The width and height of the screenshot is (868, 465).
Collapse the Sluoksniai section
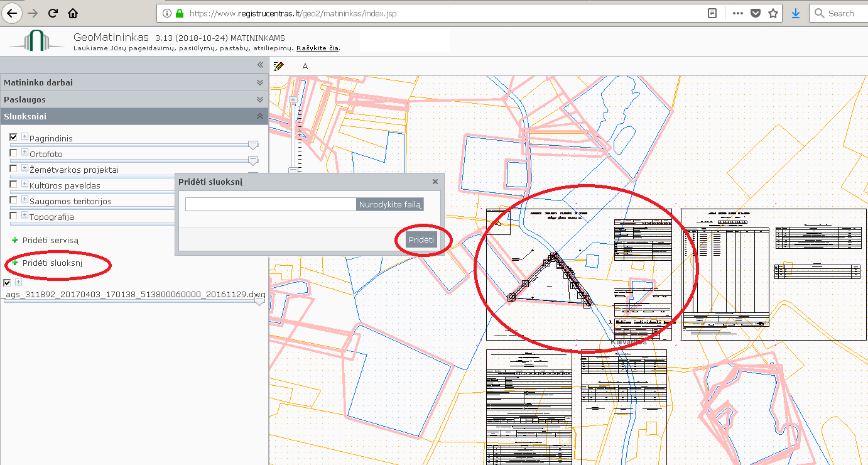[x=134, y=116]
